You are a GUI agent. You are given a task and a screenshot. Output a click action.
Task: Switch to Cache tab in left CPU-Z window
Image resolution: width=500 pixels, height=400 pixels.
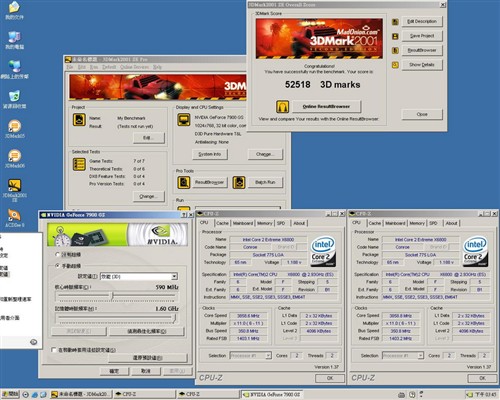pyautogui.click(x=222, y=223)
